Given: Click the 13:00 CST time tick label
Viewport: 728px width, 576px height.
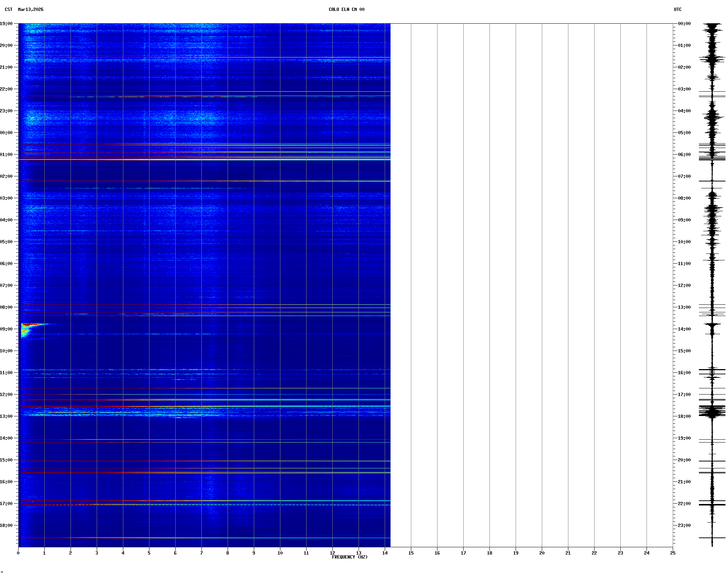Looking at the screenshot, I should tap(6, 416).
